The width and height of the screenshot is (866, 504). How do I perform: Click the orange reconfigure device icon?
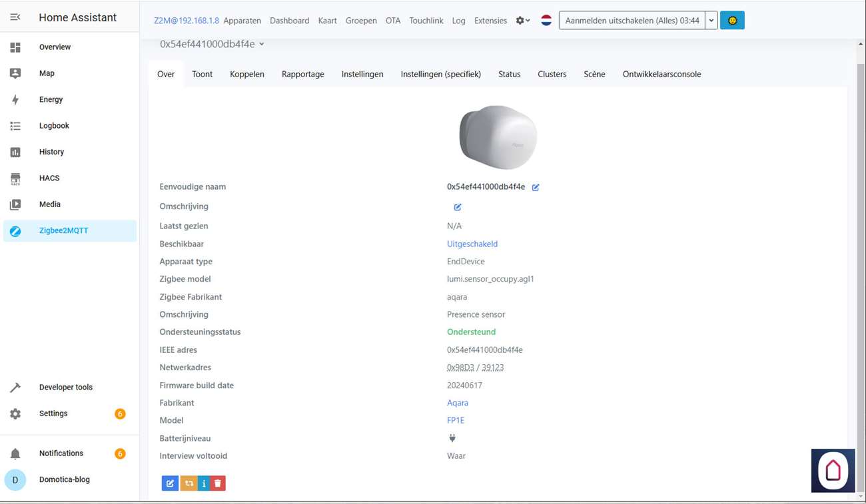[x=189, y=483]
